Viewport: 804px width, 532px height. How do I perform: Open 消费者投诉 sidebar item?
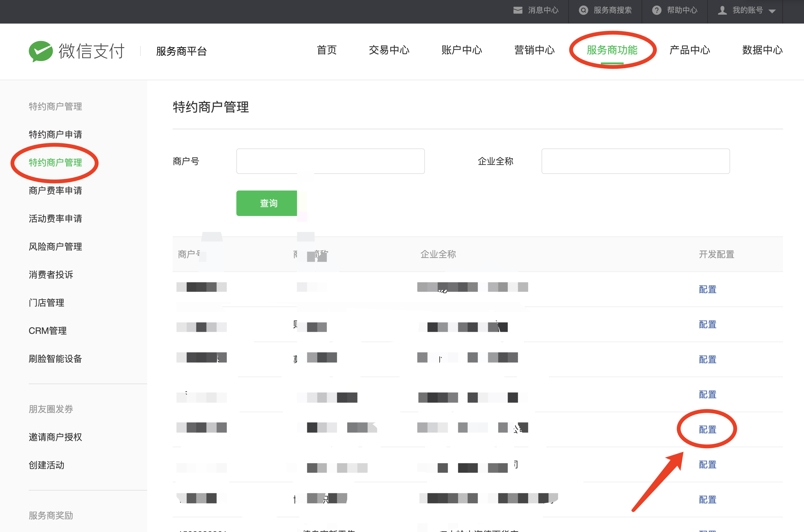(x=51, y=275)
